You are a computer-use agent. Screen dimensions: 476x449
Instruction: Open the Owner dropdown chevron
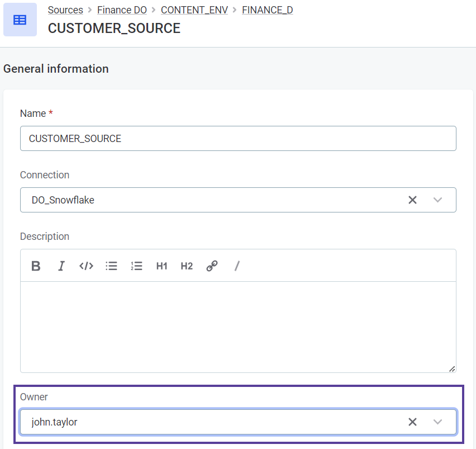point(437,422)
